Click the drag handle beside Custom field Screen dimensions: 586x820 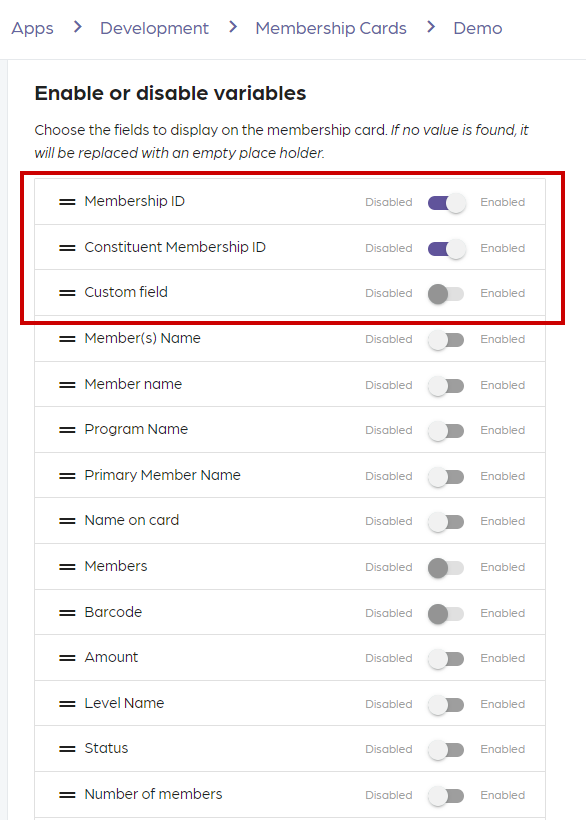pyautogui.click(x=67, y=293)
